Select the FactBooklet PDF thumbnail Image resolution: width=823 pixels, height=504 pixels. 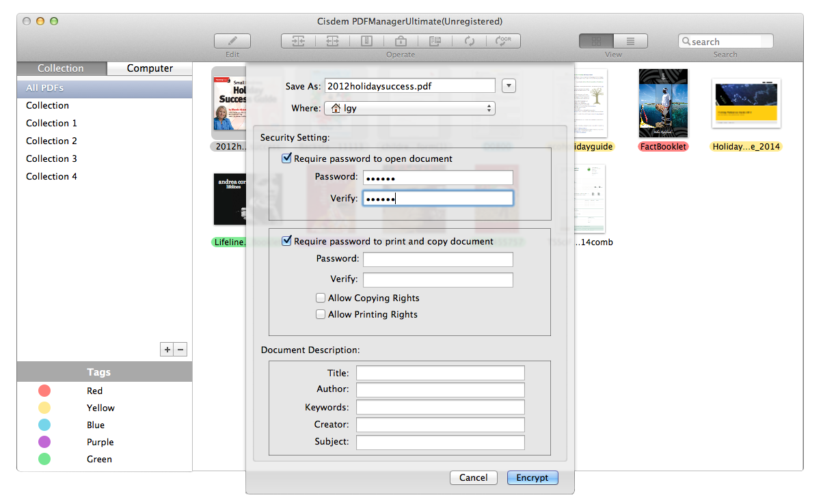pyautogui.click(x=663, y=103)
